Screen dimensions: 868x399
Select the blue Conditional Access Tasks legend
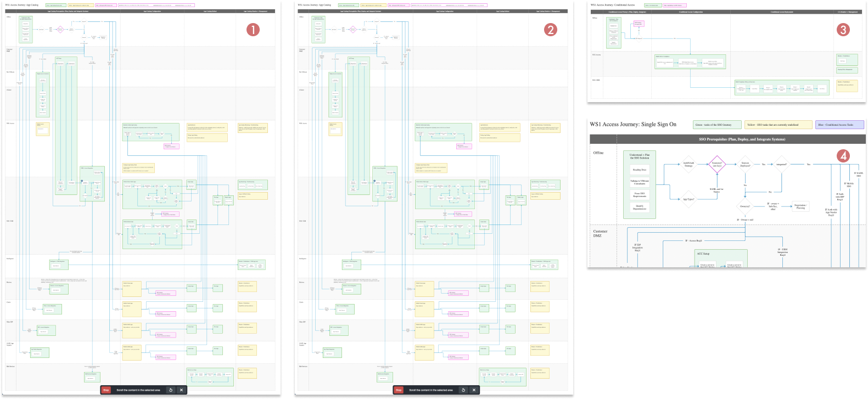[839, 125]
